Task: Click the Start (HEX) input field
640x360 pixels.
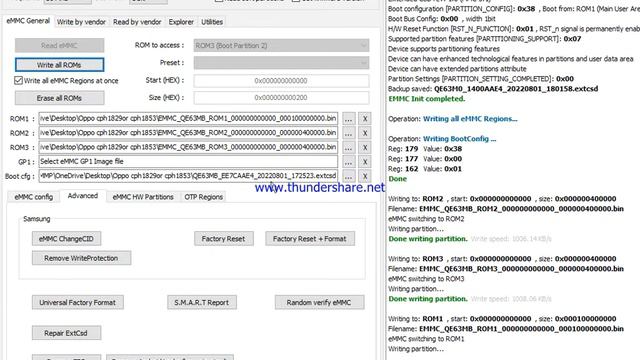Action: click(x=281, y=81)
